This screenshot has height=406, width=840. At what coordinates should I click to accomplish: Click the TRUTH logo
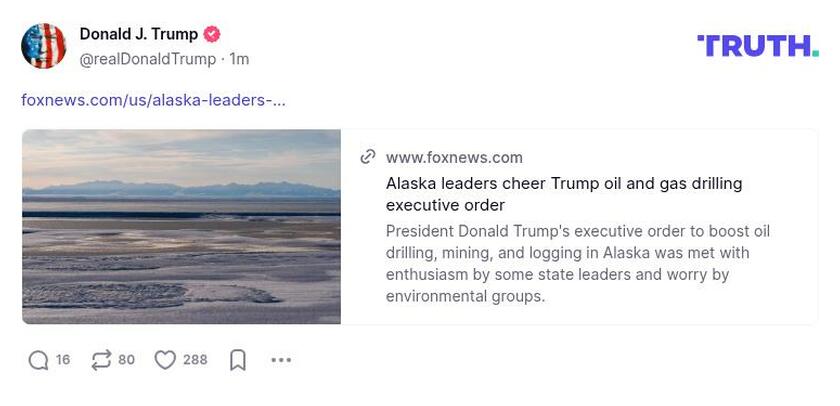[757, 46]
